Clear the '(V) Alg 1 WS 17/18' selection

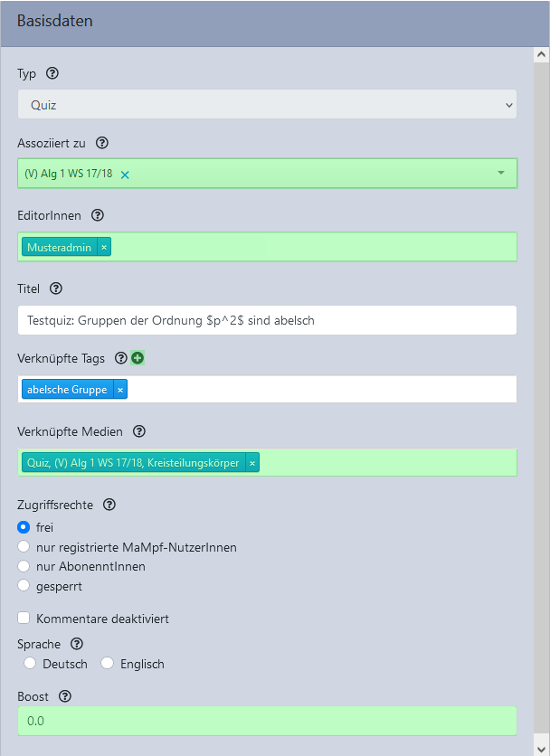point(125,174)
